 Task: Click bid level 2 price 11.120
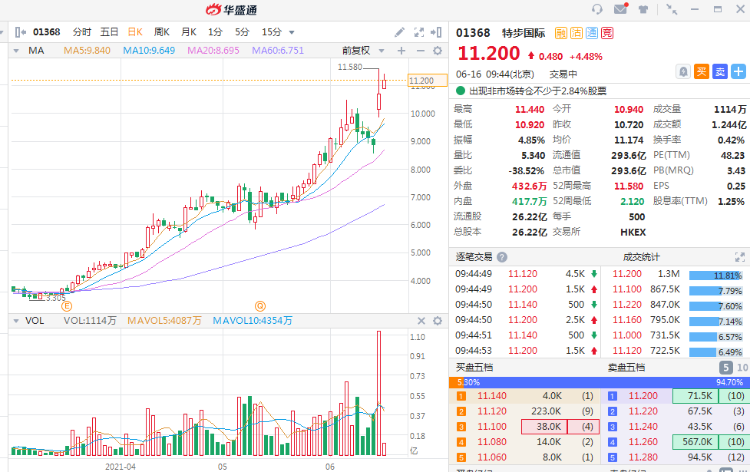(492, 411)
